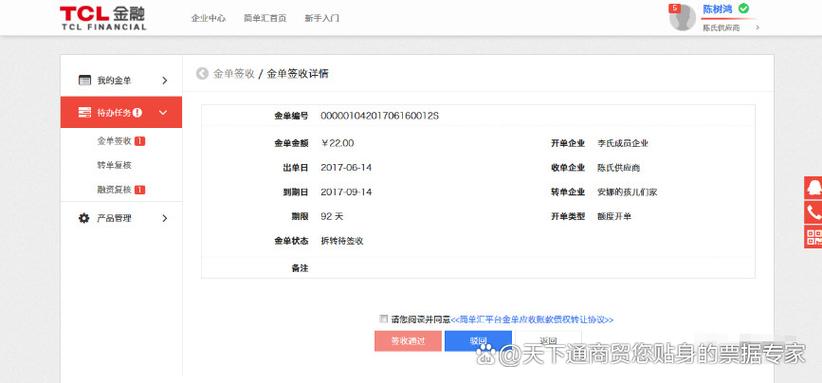The width and height of the screenshot is (822, 383).
Task: Click the white 返回 button
Action: 548,341
